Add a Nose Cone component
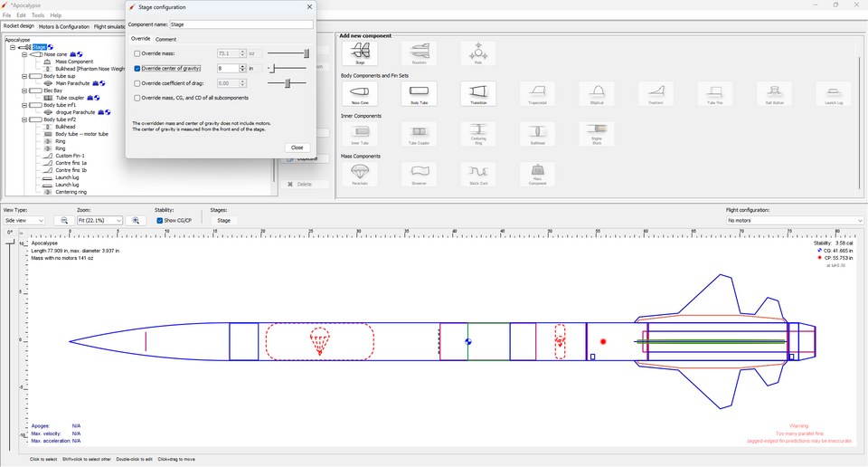868x467 pixels. coord(360,94)
